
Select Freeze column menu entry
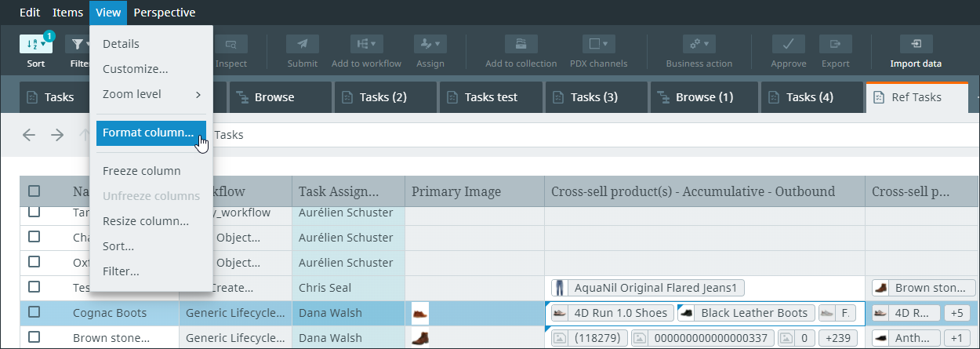(x=142, y=171)
